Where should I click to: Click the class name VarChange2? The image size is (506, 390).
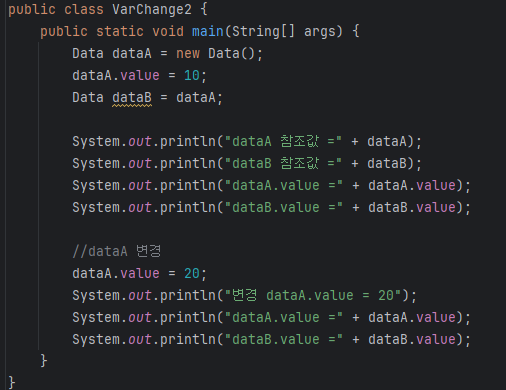[152, 9]
